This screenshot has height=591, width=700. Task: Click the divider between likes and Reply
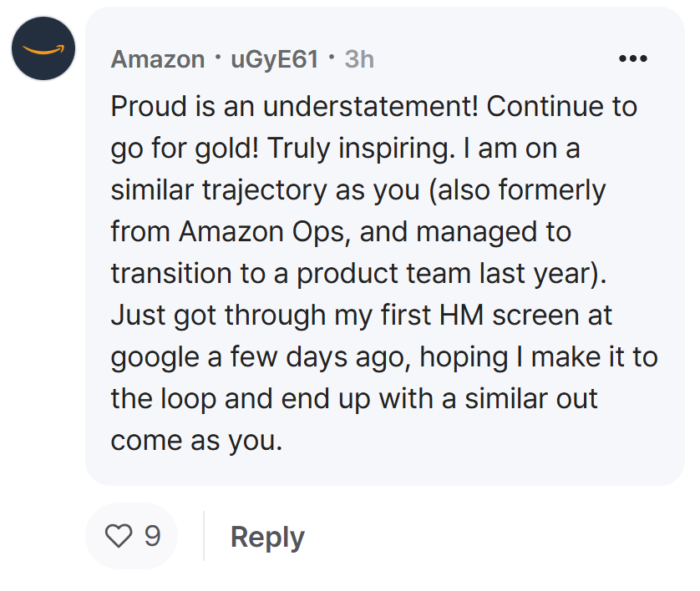pyautogui.click(x=204, y=536)
